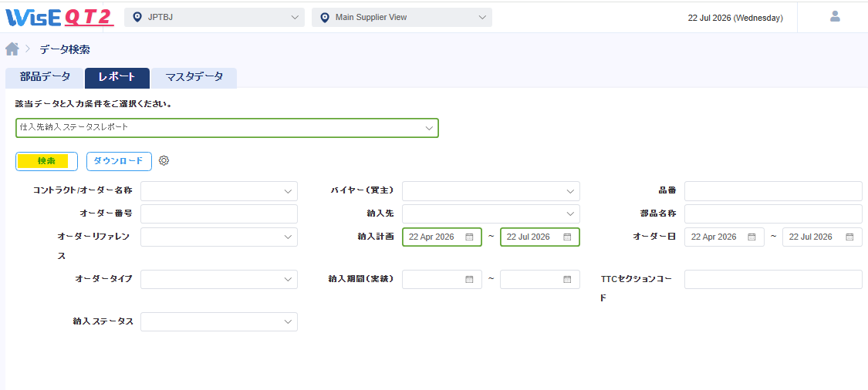Switch to the 部品データ tab
The image size is (868, 390).
(45, 77)
